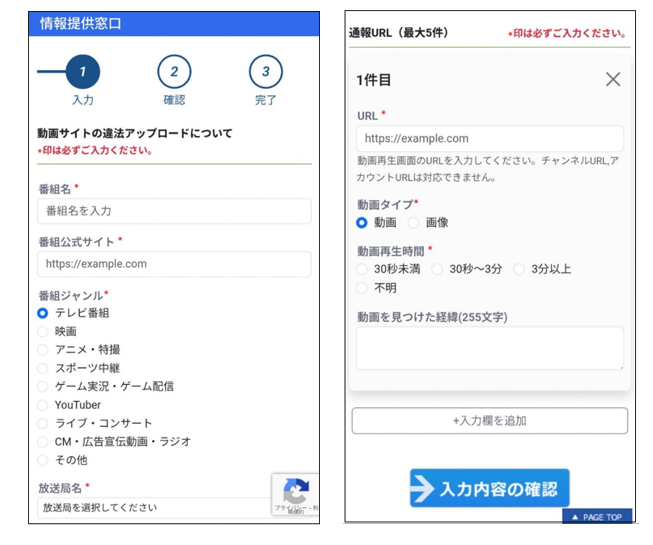The height and width of the screenshot is (545, 653).
Task: Choose 画像 as the video type
Action: tap(414, 222)
